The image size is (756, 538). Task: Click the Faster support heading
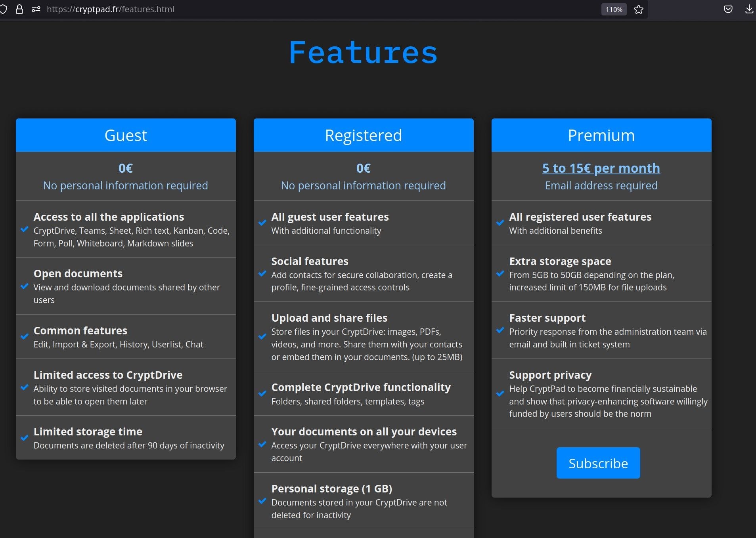(547, 318)
